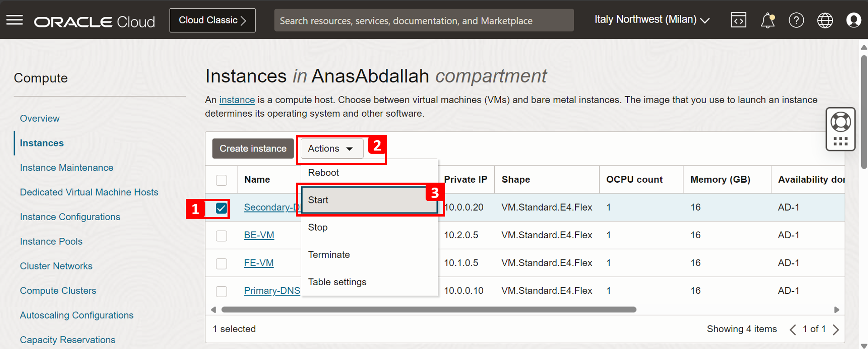
Task: Uncheck the Secondary-DNS row checkbox
Action: [x=221, y=208]
